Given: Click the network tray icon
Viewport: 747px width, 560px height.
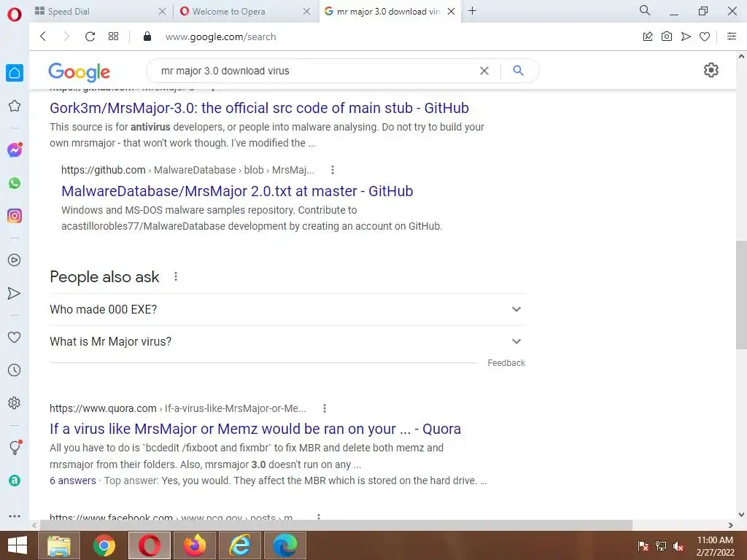Looking at the screenshot, I should pos(661,546).
